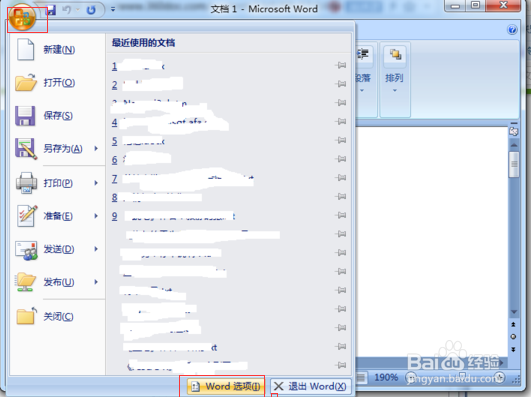The image size is (531, 397).
Task: Pin recent document number 8
Action: (341, 196)
